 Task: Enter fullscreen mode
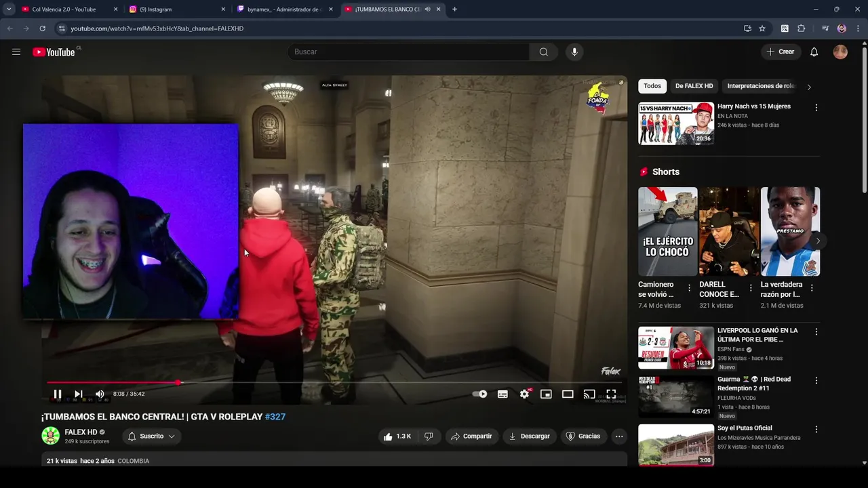611,394
